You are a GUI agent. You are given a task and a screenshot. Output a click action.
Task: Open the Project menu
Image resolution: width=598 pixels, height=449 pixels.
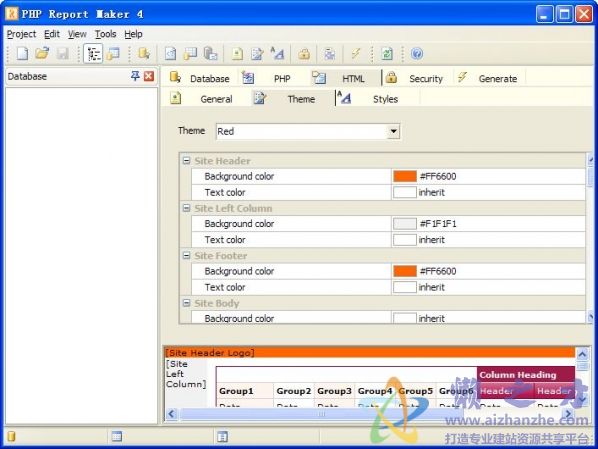click(x=21, y=34)
